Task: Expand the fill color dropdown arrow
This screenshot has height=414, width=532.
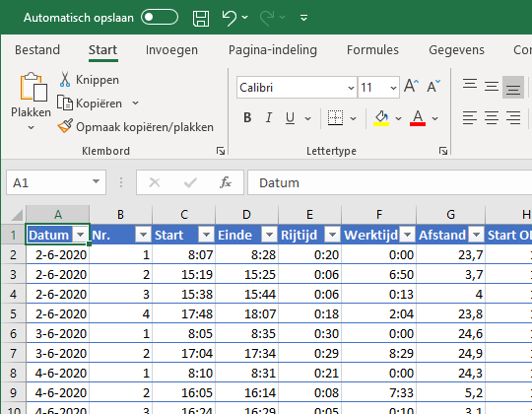Action: [399, 118]
